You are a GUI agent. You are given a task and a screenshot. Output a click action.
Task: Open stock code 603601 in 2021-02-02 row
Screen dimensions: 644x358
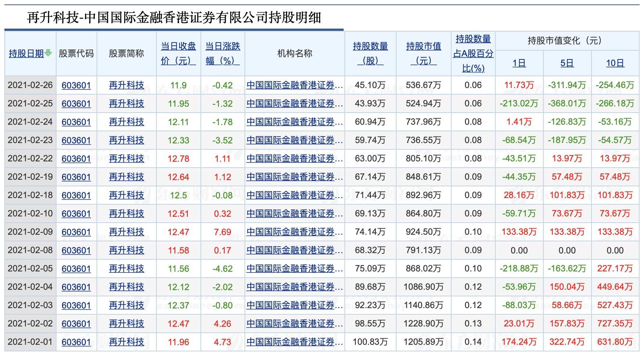(76, 324)
